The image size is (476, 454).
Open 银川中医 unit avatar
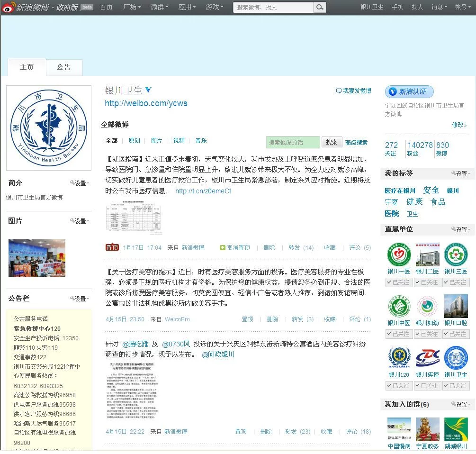pyautogui.click(x=399, y=306)
